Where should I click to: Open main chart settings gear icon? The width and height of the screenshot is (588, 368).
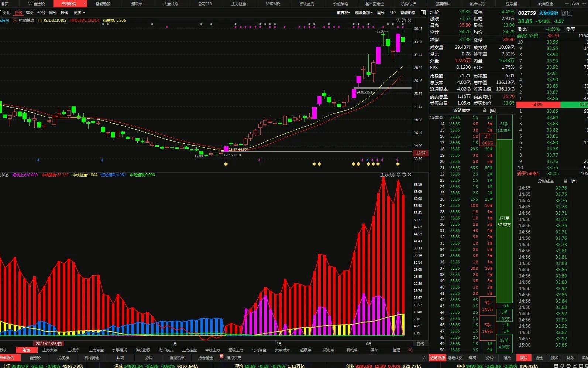point(398,20)
